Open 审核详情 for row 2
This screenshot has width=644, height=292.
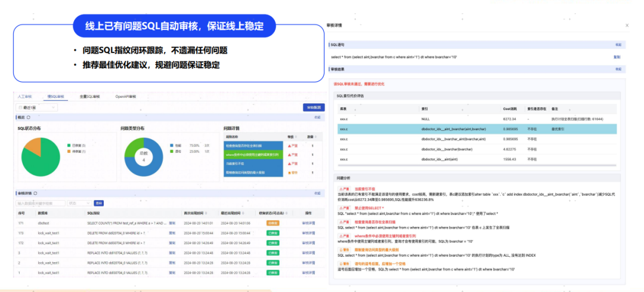point(308,263)
